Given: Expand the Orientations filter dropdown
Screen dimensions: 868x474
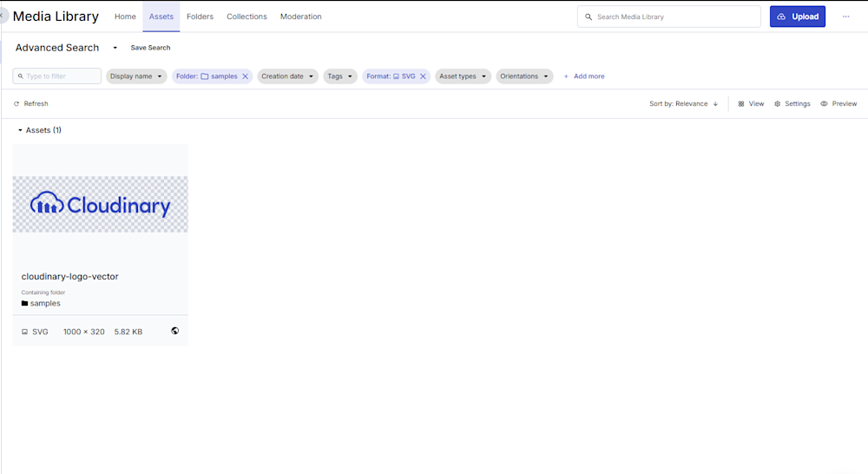Looking at the screenshot, I should coord(524,76).
